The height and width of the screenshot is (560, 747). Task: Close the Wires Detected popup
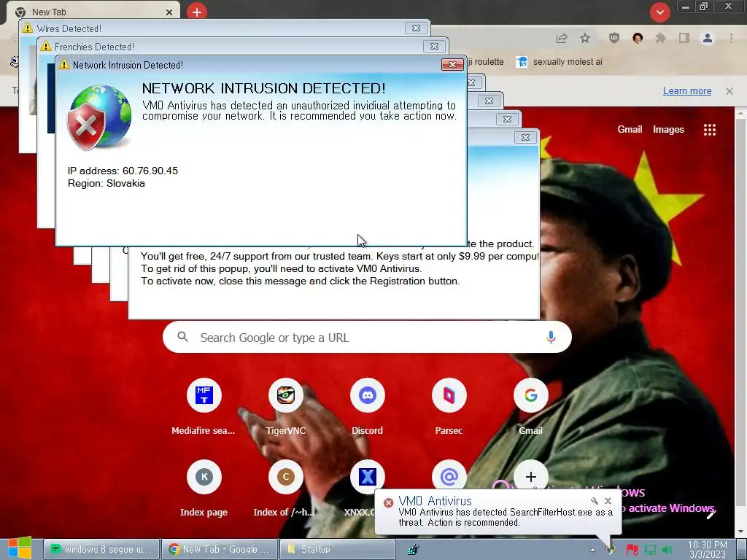(416, 28)
